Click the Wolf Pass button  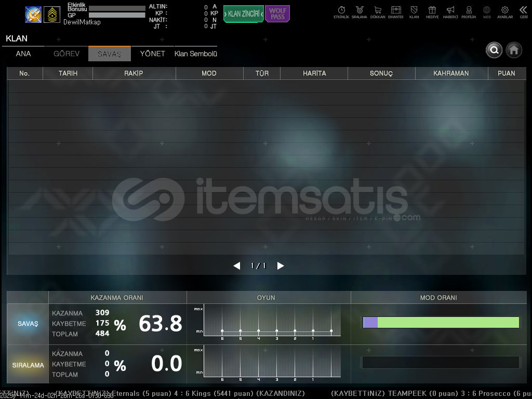[277, 14]
